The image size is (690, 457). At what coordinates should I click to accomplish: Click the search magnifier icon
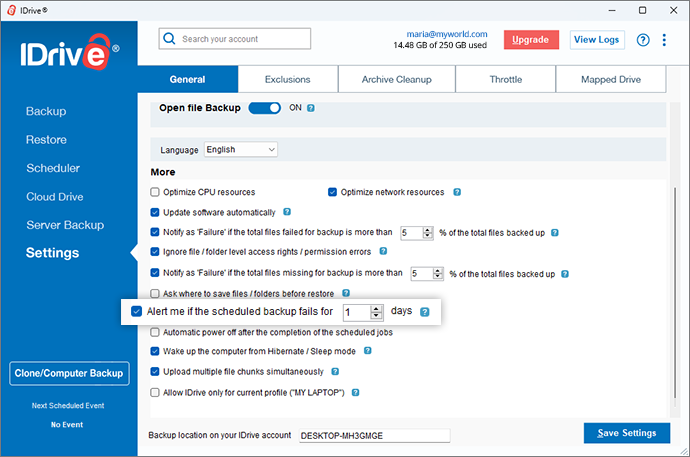coord(169,39)
